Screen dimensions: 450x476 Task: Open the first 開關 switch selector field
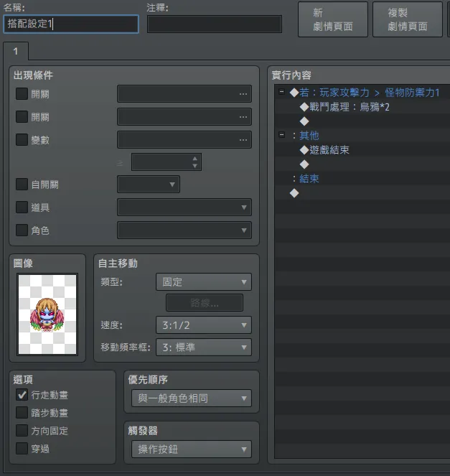point(184,94)
